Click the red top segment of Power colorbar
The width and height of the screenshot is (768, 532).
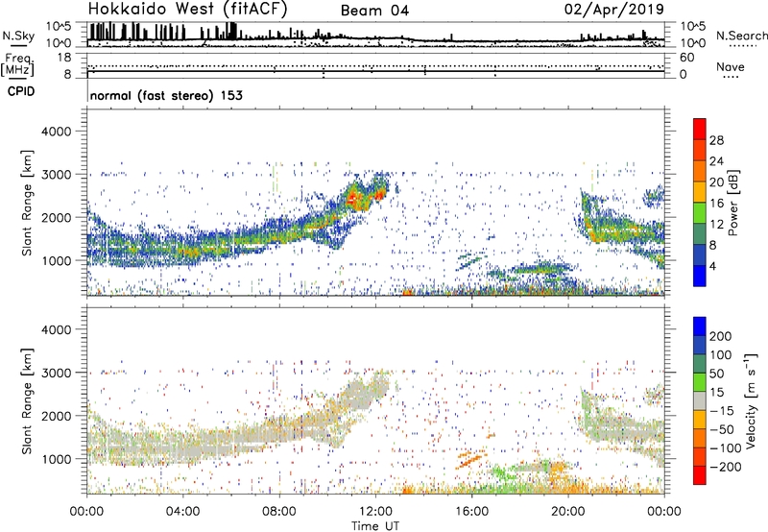pos(700,129)
